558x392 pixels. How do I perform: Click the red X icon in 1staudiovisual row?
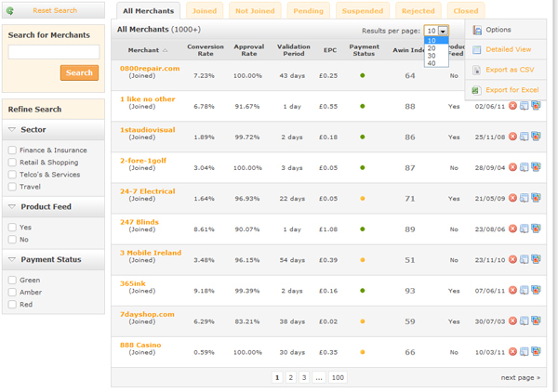(512, 137)
